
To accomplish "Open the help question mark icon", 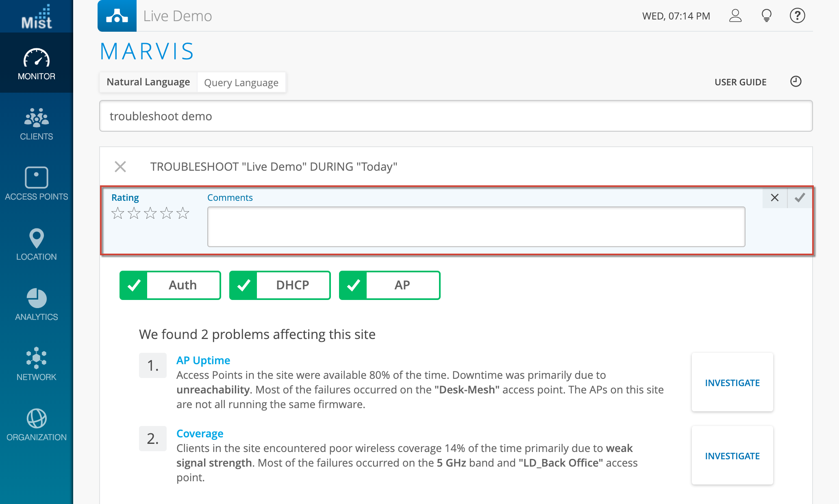I will (x=797, y=16).
